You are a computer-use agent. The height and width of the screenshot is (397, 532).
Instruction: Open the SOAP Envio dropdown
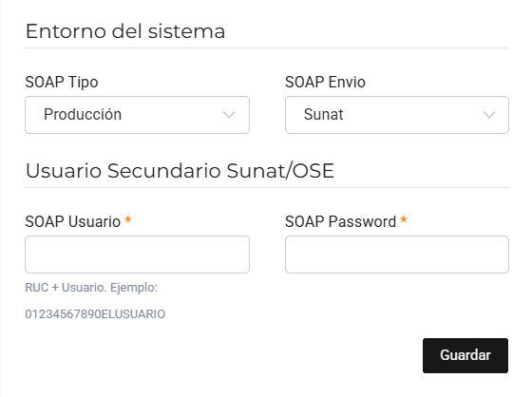(x=397, y=115)
